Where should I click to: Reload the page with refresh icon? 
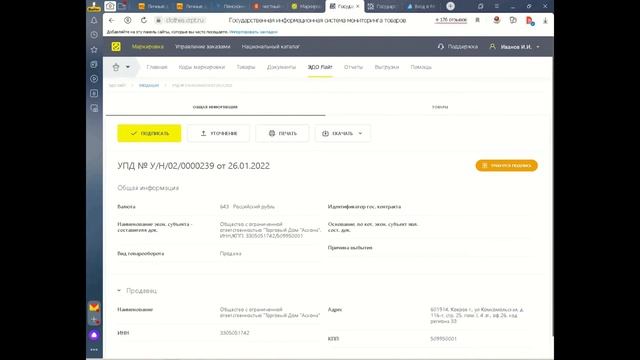tap(144, 20)
